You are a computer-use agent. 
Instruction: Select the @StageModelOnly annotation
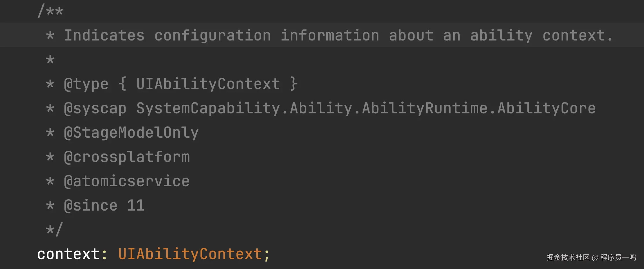[131, 133]
